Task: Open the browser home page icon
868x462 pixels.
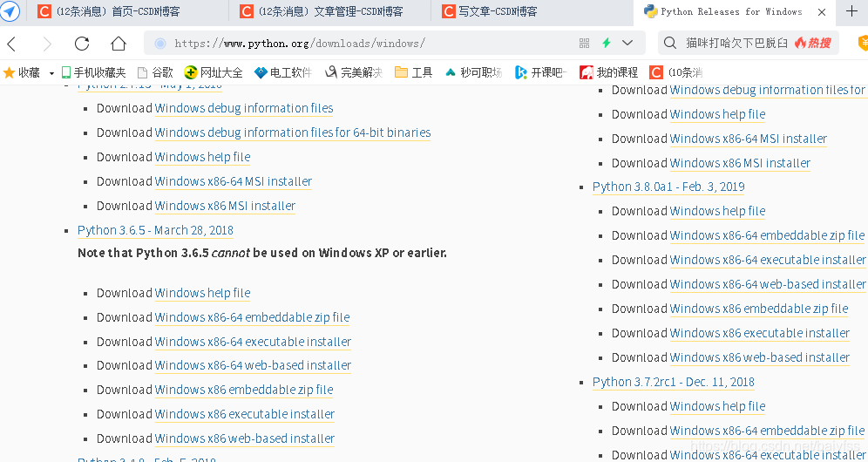Action: [x=118, y=44]
